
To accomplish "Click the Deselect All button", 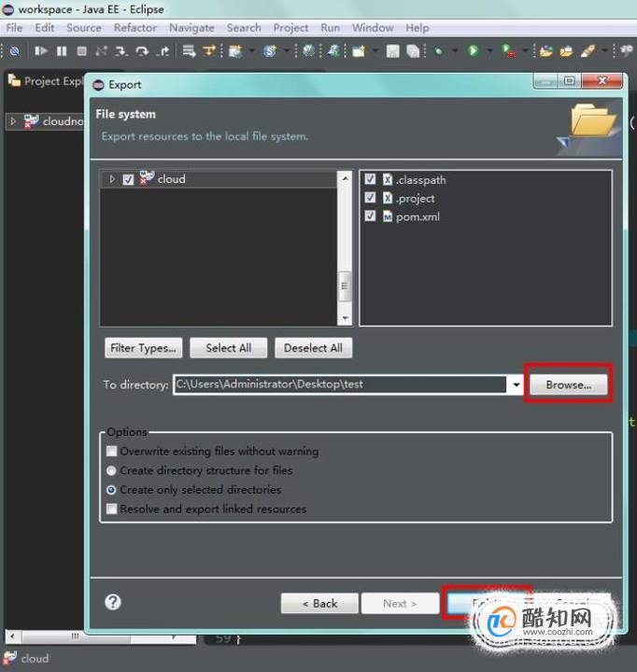I will 313,348.
